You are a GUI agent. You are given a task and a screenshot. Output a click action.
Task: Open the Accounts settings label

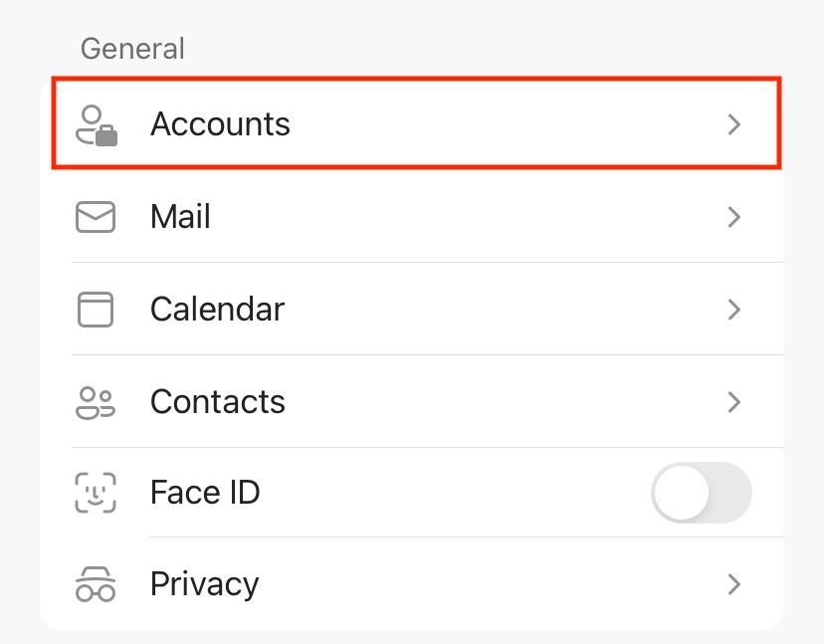[220, 124]
